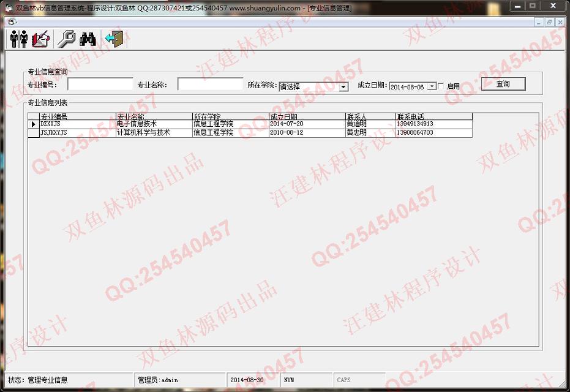The height and width of the screenshot is (392, 570).
Task: Click the 联系人 column header
Action: pyautogui.click(x=370, y=116)
